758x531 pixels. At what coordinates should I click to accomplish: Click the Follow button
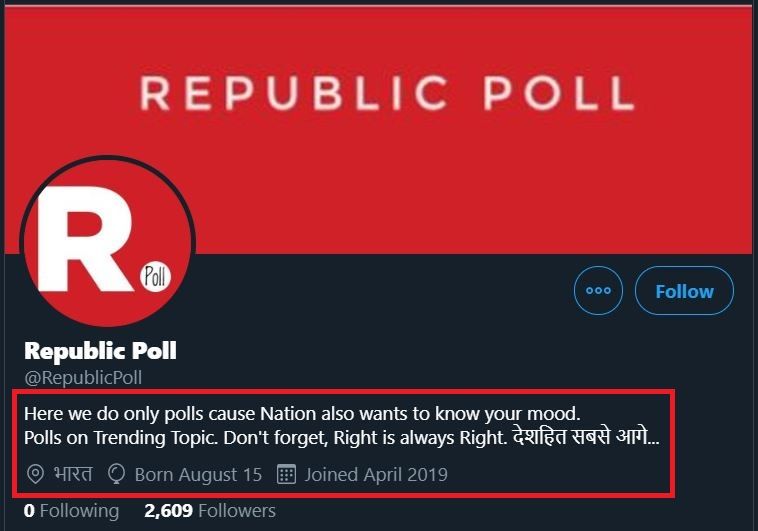tap(684, 291)
